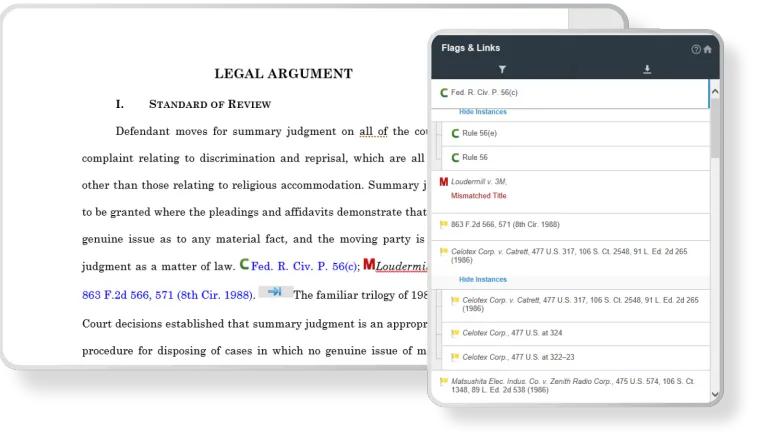Hide instances under Celotex Corp. v. Catrett
The width and height of the screenshot is (768, 432).
(482, 279)
